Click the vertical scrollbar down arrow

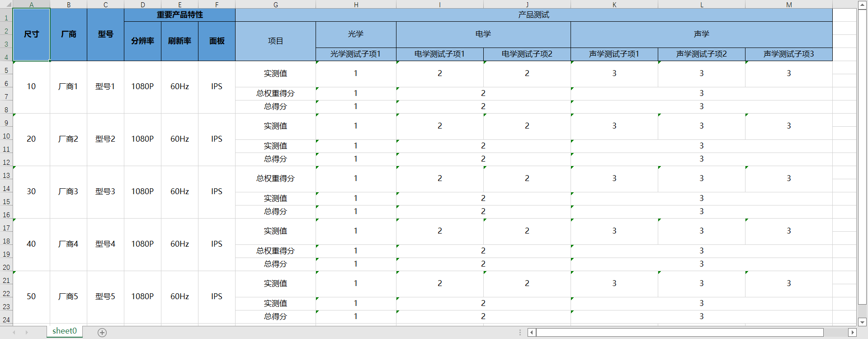click(x=862, y=322)
